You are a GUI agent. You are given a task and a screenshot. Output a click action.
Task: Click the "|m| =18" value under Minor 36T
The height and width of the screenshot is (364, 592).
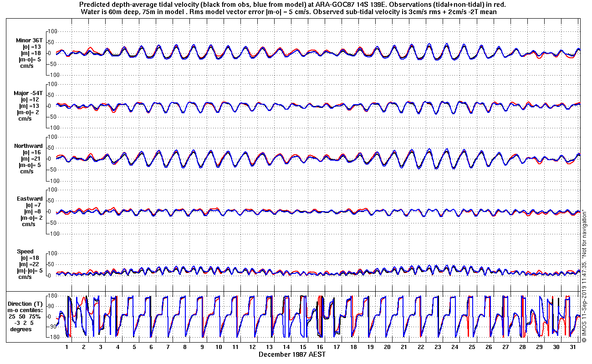click(x=31, y=53)
